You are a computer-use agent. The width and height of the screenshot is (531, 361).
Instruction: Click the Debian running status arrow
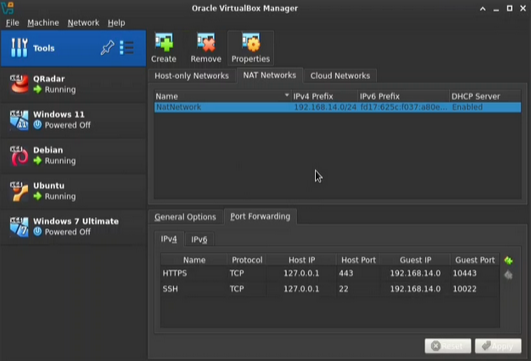coord(38,161)
